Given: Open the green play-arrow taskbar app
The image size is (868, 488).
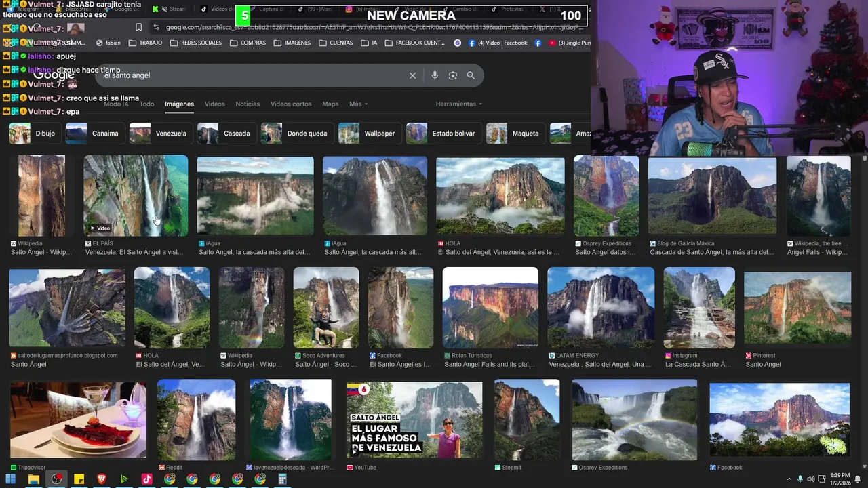Looking at the screenshot, I should click(124, 479).
